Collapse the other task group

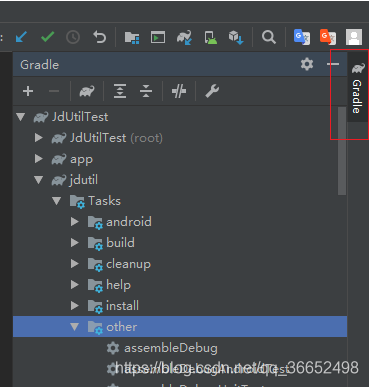(x=75, y=327)
